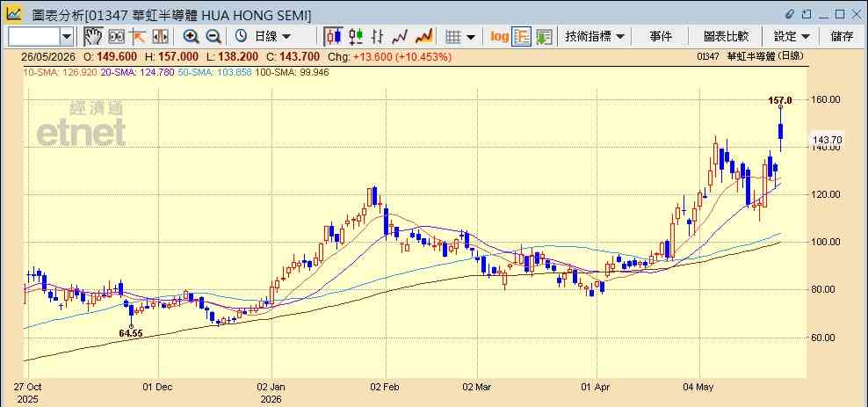Click the 02 Mar date axis label
This screenshot has width=868, height=407.
click(476, 387)
